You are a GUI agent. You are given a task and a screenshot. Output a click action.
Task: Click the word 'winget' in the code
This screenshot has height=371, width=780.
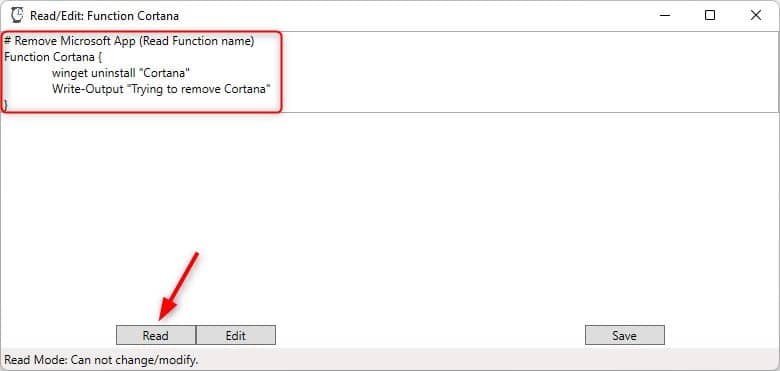pyautogui.click(x=70, y=74)
